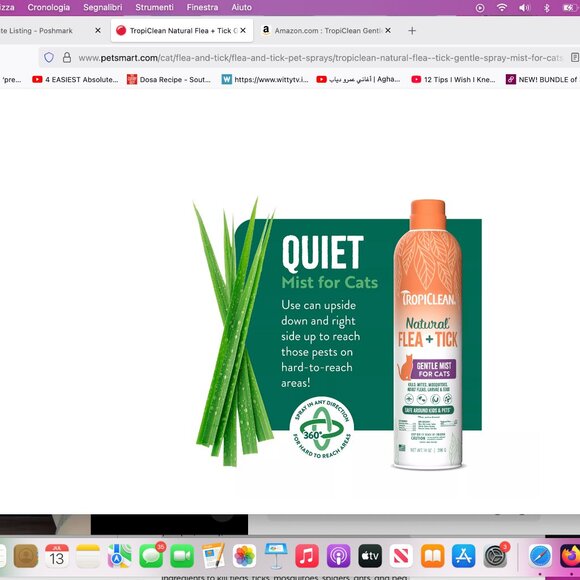This screenshot has height=580, width=580.
Task: Open Photos from the Dock
Action: 245,556
